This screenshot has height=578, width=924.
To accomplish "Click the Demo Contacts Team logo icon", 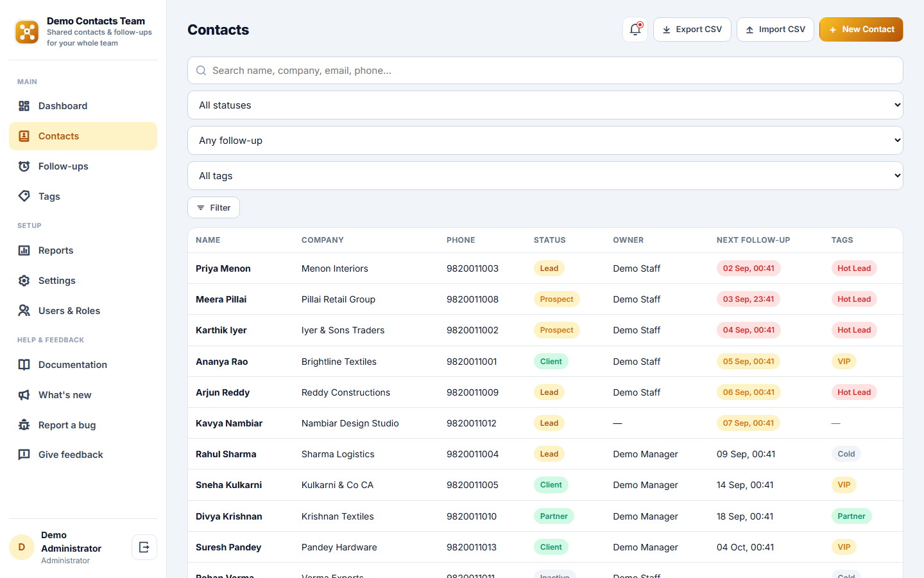I will 27,32.
